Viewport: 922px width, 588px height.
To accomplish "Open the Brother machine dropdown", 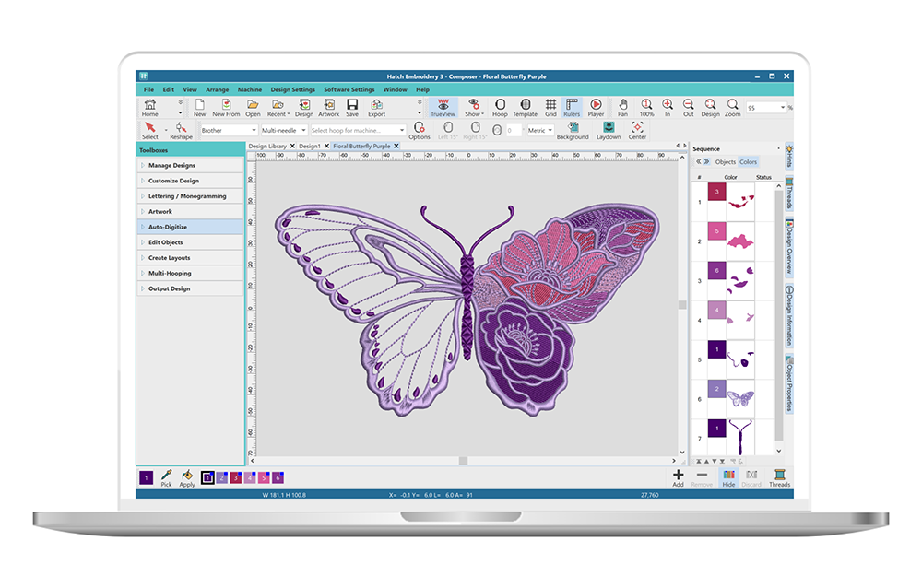I will (x=255, y=129).
